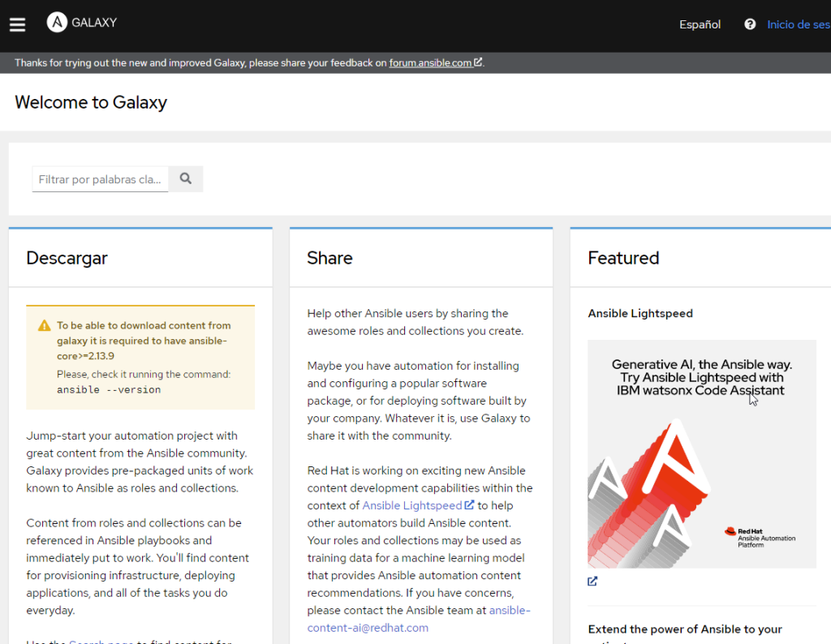This screenshot has height=644, width=831.
Task: Open the forum.ansible.com feedback link
Action: 430,62
